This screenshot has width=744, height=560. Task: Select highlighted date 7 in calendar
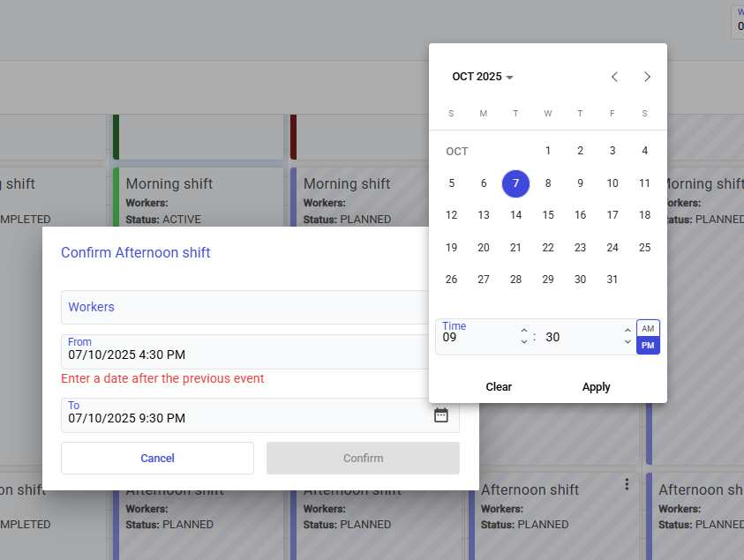point(515,183)
